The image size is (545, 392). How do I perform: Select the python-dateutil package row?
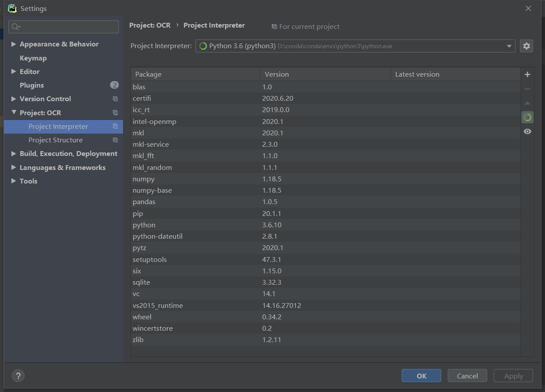[x=326, y=236]
